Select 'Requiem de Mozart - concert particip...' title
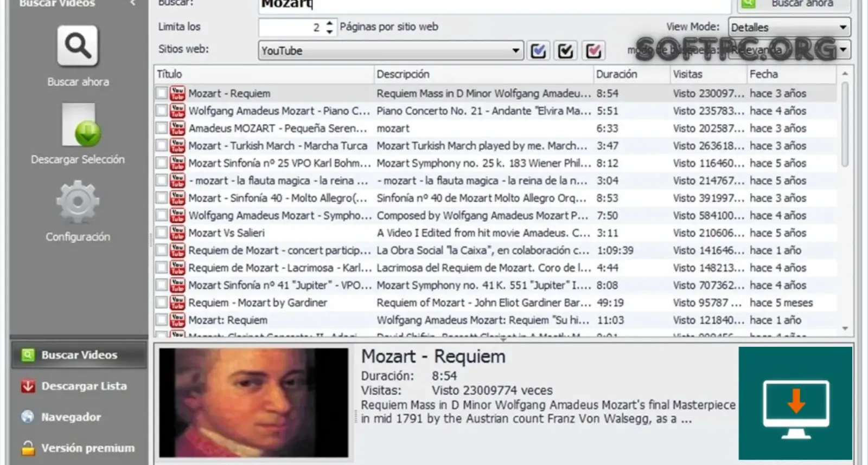This screenshot has height=465, width=868. click(x=280, y=250)
